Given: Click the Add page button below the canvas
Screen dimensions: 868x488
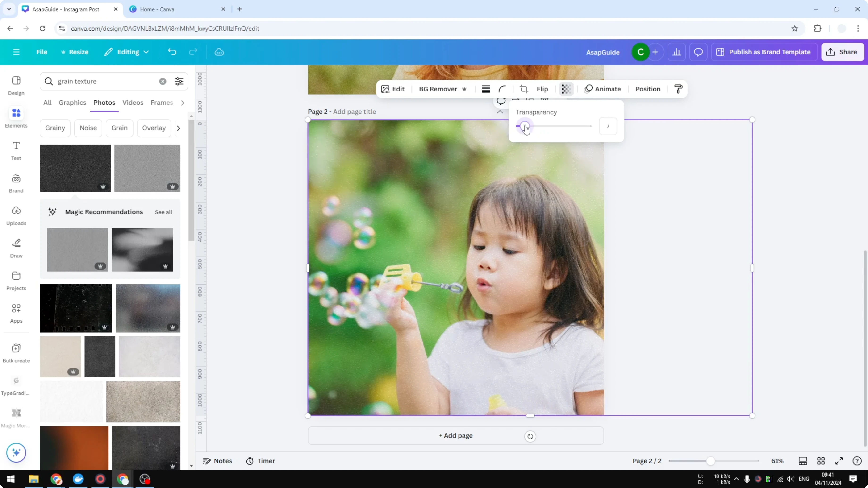Looking at the screenshot, I should pos(455,435).
